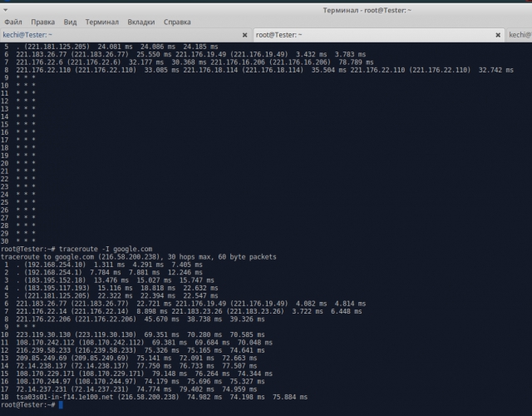Close the root@Tester tab
The image size is (532, 416).
click(498, 35)
